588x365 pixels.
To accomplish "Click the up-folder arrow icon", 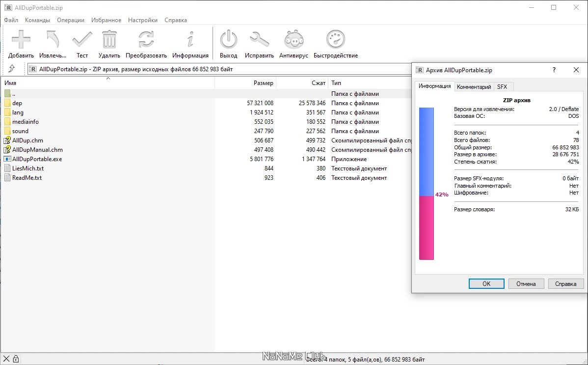I will pyautogui.click(x=12, y=69).
